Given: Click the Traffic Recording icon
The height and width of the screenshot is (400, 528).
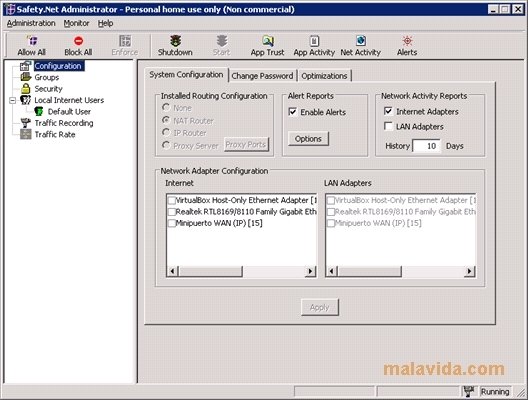Looking at the screenshot, I should pos(26,123).
